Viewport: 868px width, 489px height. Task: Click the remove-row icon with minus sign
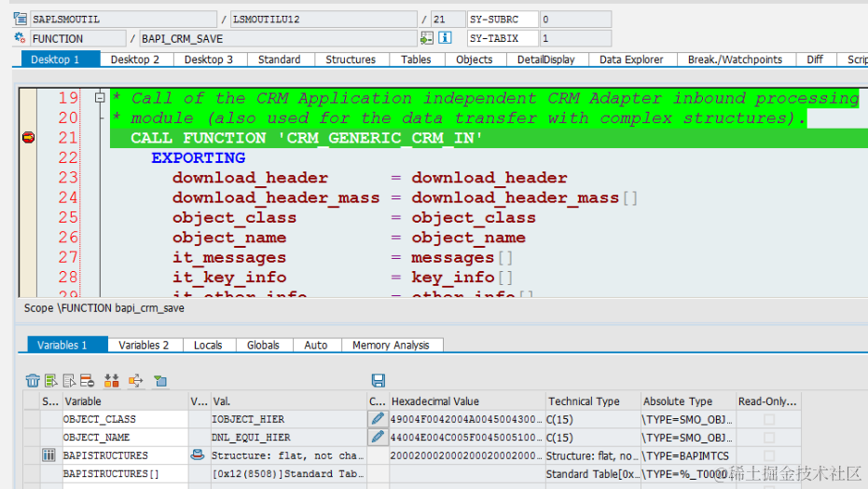[87, 381]
